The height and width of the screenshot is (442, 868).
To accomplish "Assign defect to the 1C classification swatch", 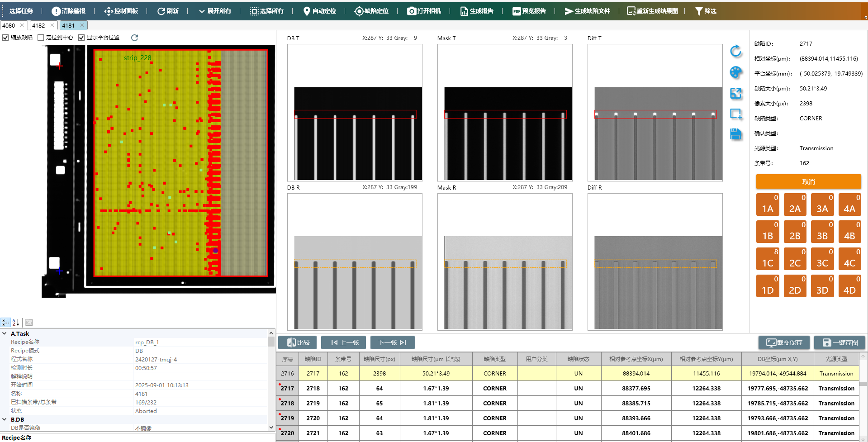I will coord(768,259).
